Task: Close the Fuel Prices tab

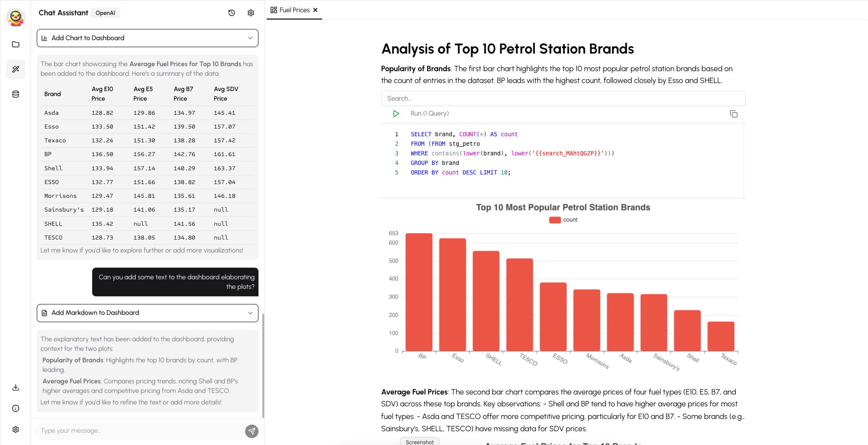Action: click(x=315, y=10)
